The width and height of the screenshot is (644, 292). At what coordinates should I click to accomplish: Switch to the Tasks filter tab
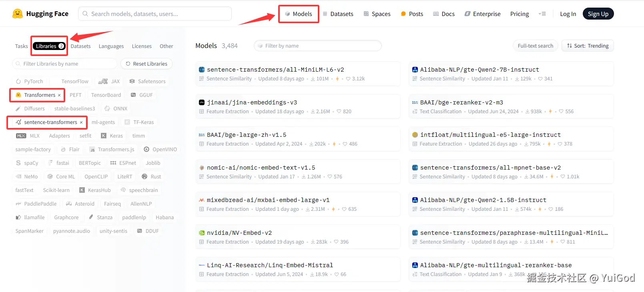coord(22,46)
